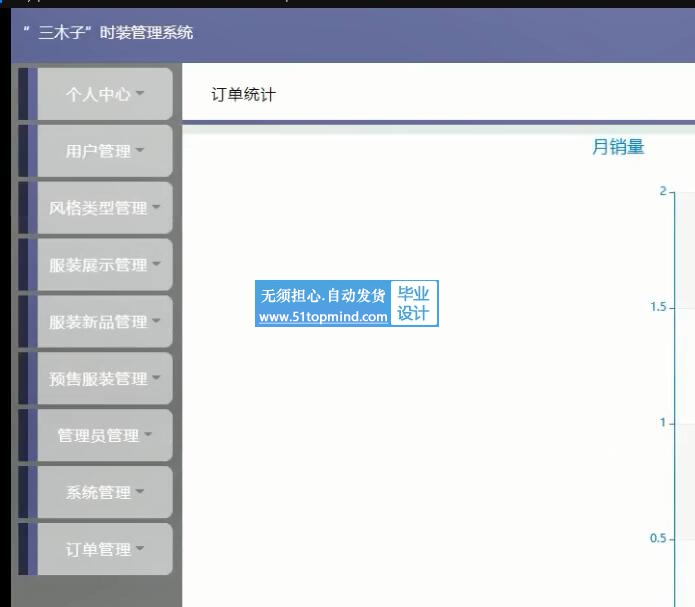Click the purple stripe beside 个人中心
The image size is (695, 607).
pyautogui.click(x=32, y=94)
